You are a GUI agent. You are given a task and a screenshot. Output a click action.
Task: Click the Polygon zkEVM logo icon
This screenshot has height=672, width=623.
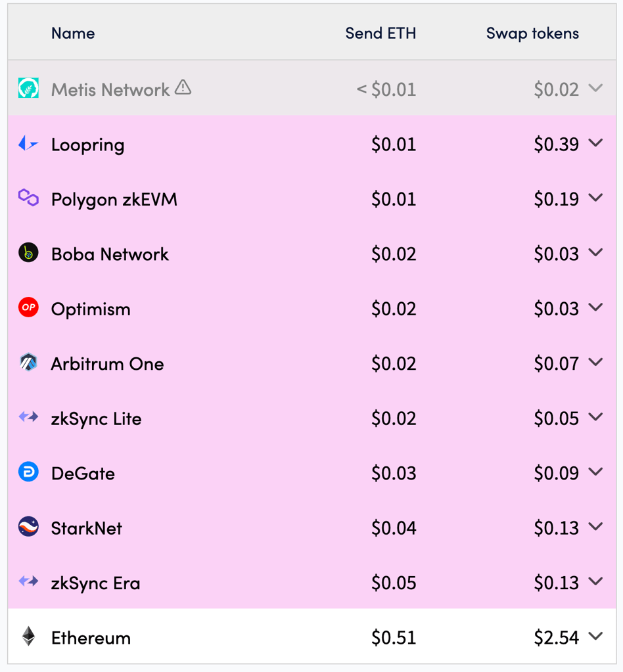(x=28, y=198)
